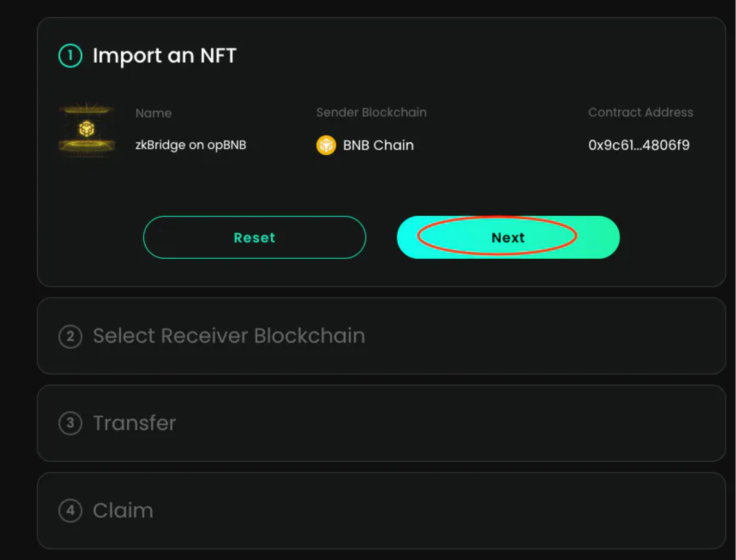Expand the Select Receiver Blockchain section

pos(382,336)
